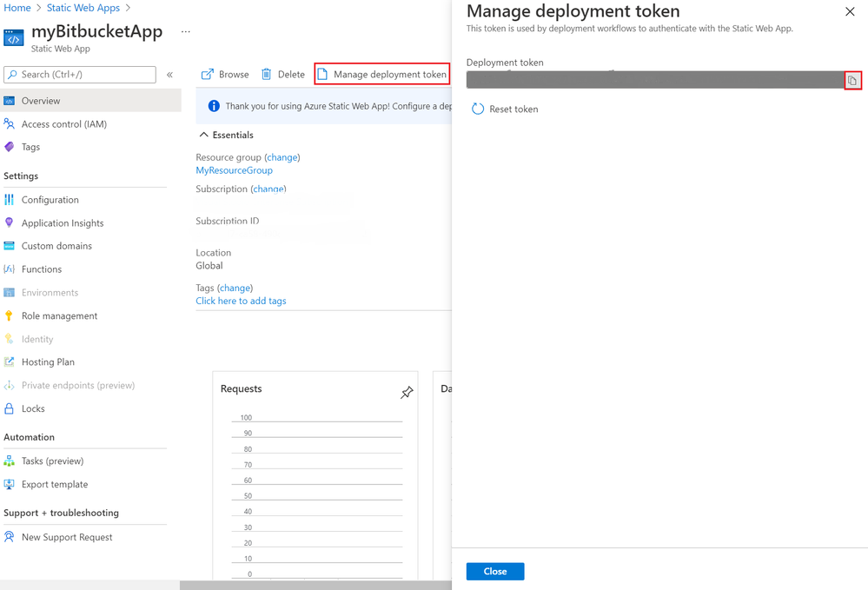Image resolution: width=868 pixels, height=590 pixels.
Task: Collapse the sidebar with the double chevron
Action: 170,75
